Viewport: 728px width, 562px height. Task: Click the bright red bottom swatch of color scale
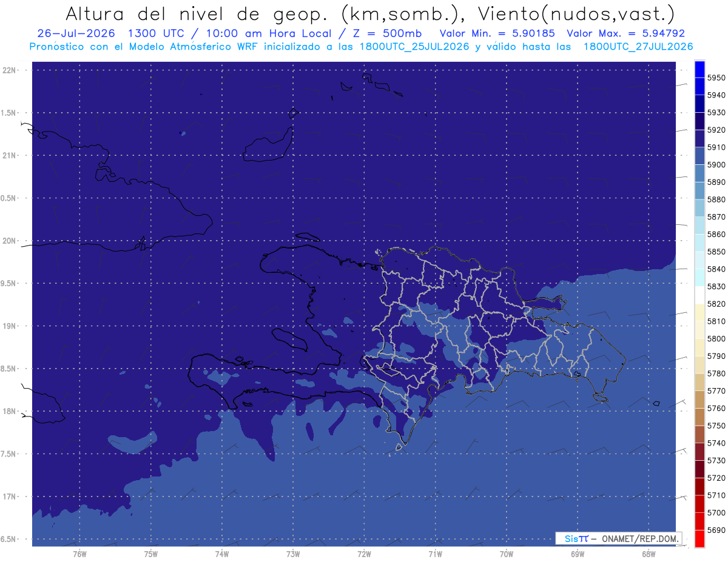tap(699, 538)
